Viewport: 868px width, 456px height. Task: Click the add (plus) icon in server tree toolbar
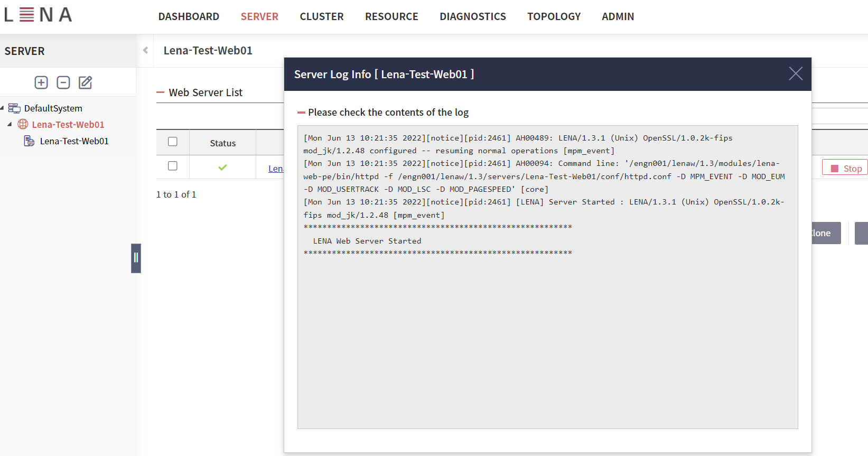(41, 82)
